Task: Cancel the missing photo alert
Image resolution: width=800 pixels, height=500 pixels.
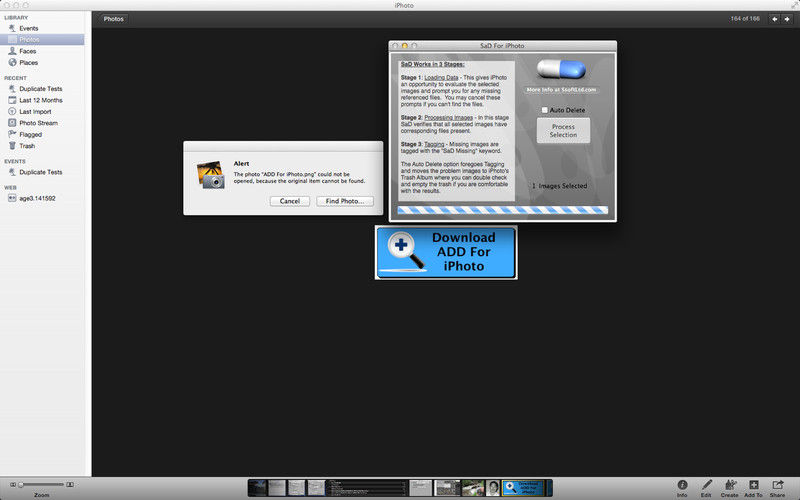Action: click(x=290, y=201)
